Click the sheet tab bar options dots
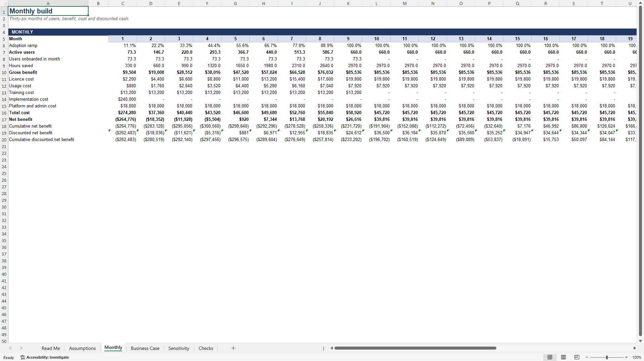644x361 pixels. pos(324,349)
